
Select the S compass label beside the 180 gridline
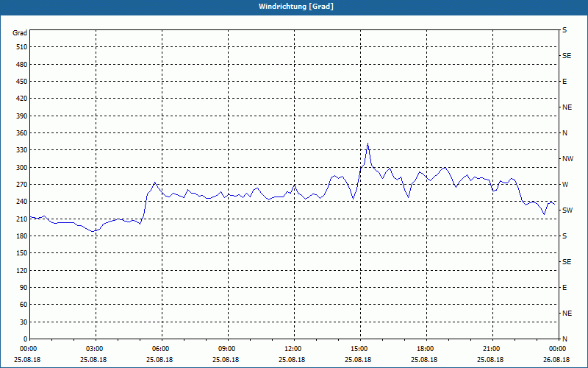pyautogui.click(x=564, y=236)
